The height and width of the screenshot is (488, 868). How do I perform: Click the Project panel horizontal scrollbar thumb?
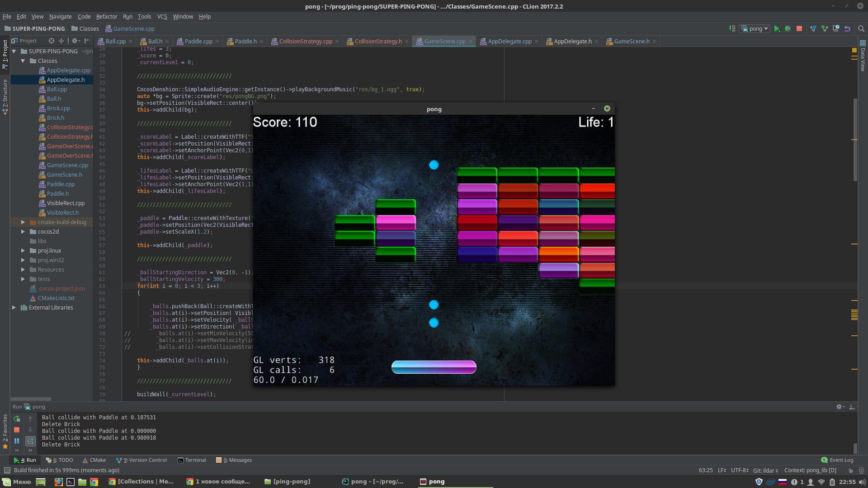pyautogui.click(x=31, y=399)
